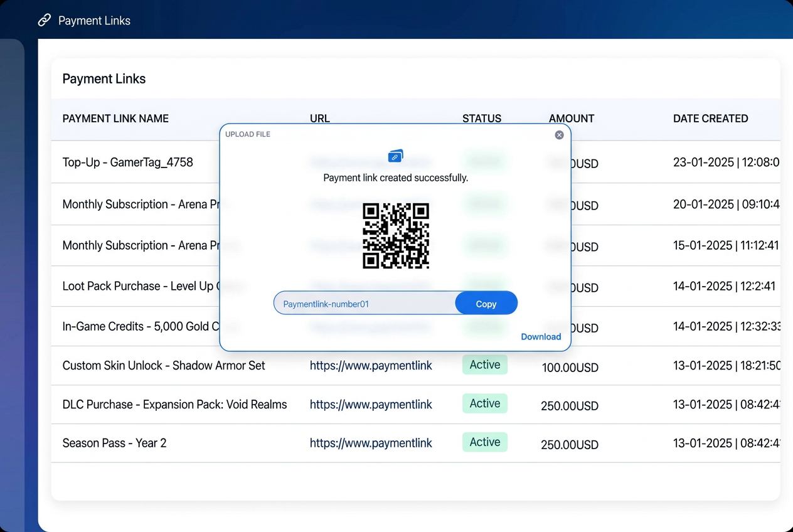793x532 pixels.
Task: Click the Paymentlink-number01 field
Action: (365, 304)
